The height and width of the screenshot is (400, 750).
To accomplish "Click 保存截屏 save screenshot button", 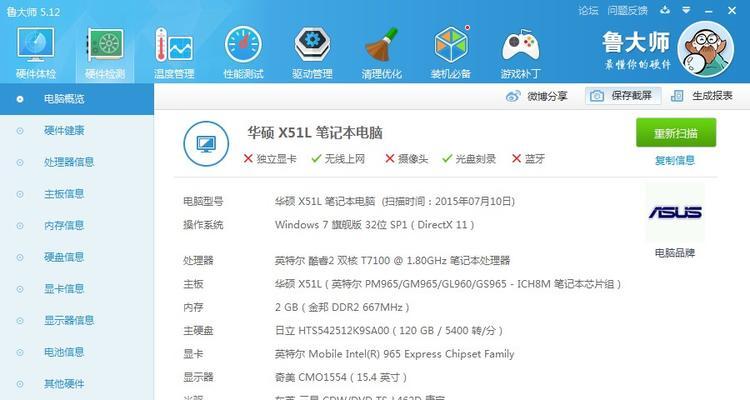I will pos(623,96).
